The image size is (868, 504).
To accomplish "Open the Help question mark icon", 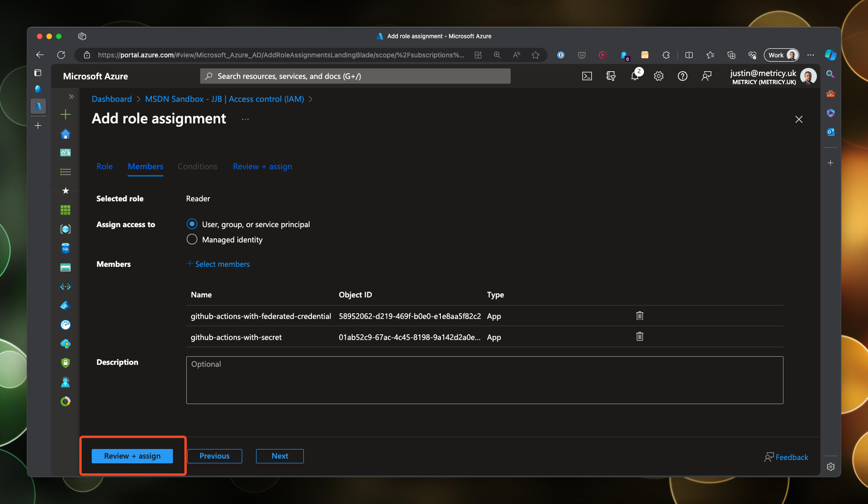I will tap(682, 76).
